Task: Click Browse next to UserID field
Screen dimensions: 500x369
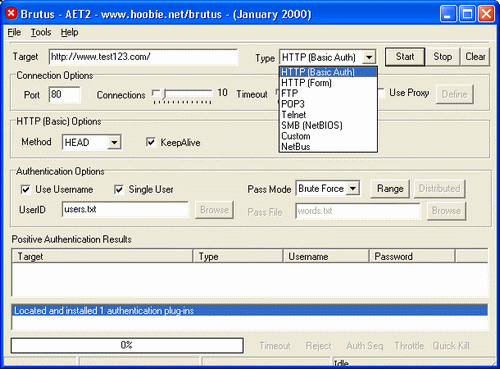Action: 214,210
